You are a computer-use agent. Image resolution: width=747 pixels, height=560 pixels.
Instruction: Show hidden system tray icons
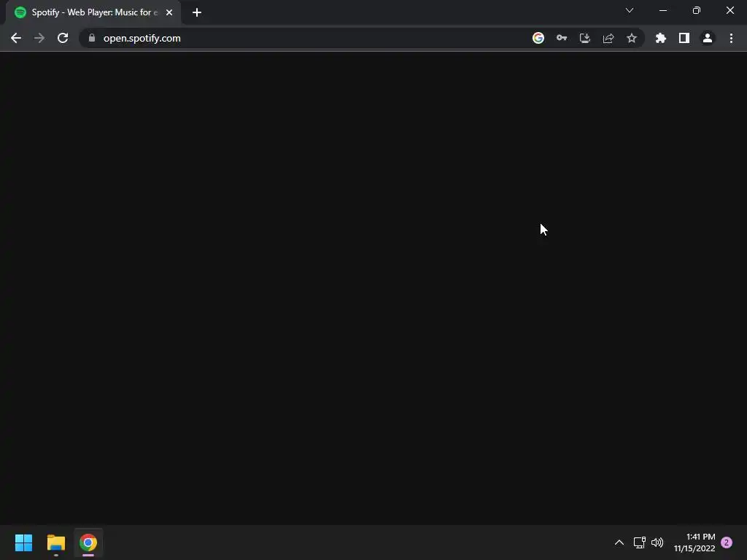(x=619, y=542)
